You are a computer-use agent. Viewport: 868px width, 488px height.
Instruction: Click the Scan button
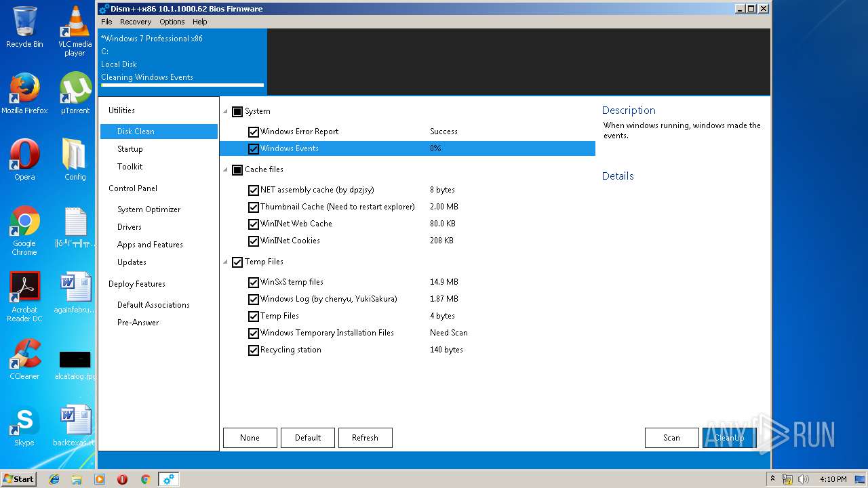pos(672,438)
